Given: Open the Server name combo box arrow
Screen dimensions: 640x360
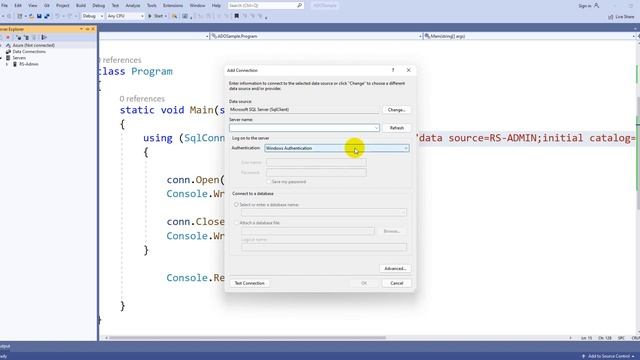Looking at the screenshot, I should (x=376, y=128).
